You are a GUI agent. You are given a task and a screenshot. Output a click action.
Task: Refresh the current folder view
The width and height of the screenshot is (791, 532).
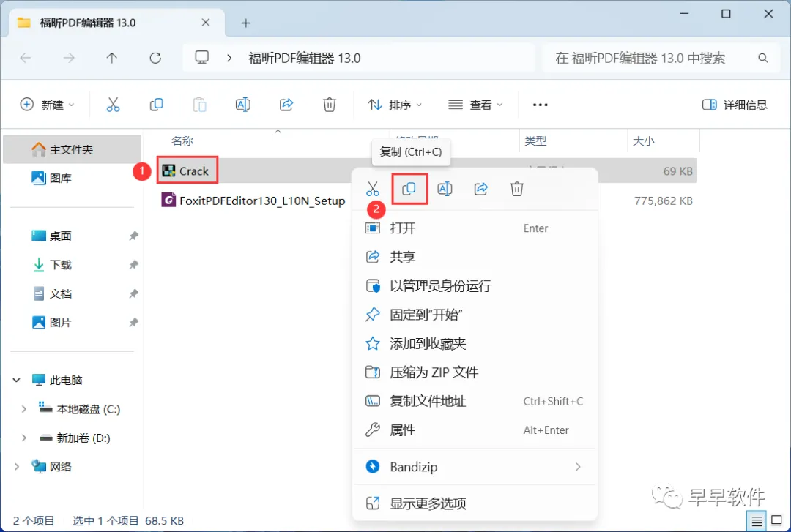(x=155, y=58)
